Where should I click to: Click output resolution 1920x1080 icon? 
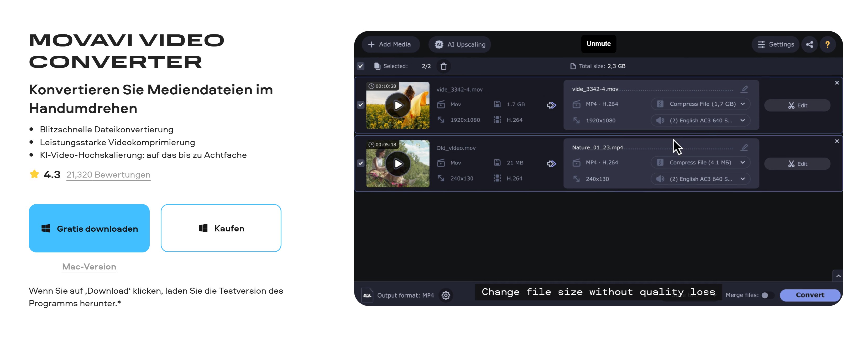click(x=577, y=120)
